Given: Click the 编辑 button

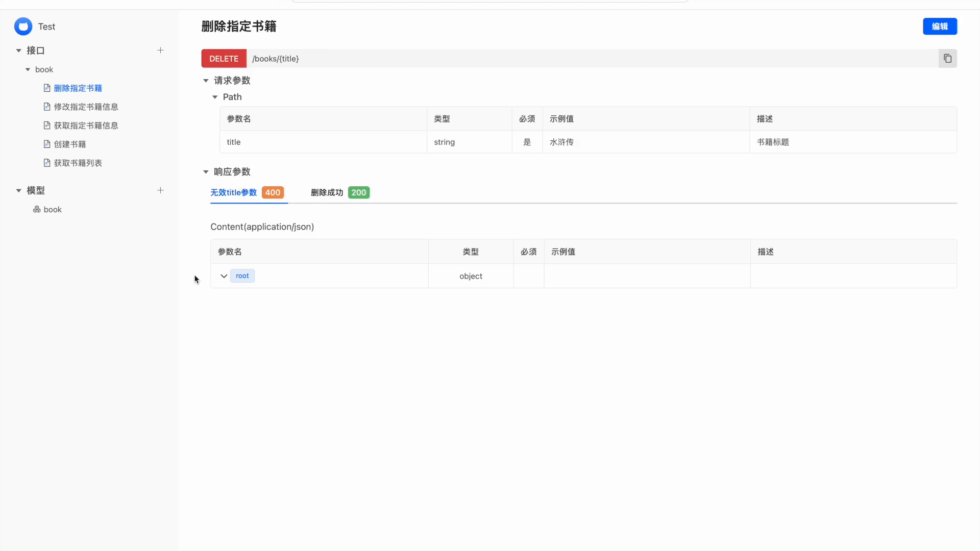Looking at the screenshot, I should tap(939, 27).
